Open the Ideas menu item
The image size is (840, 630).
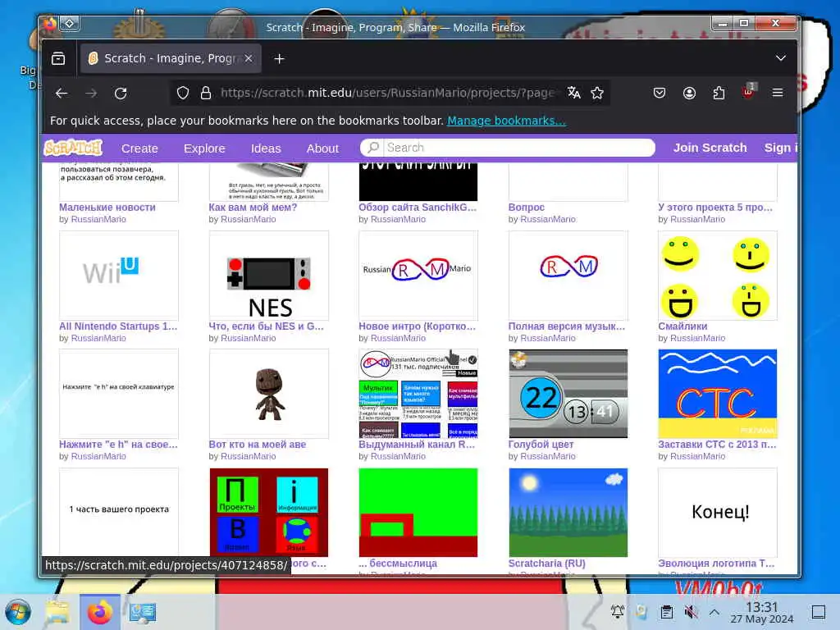point(266,148)
